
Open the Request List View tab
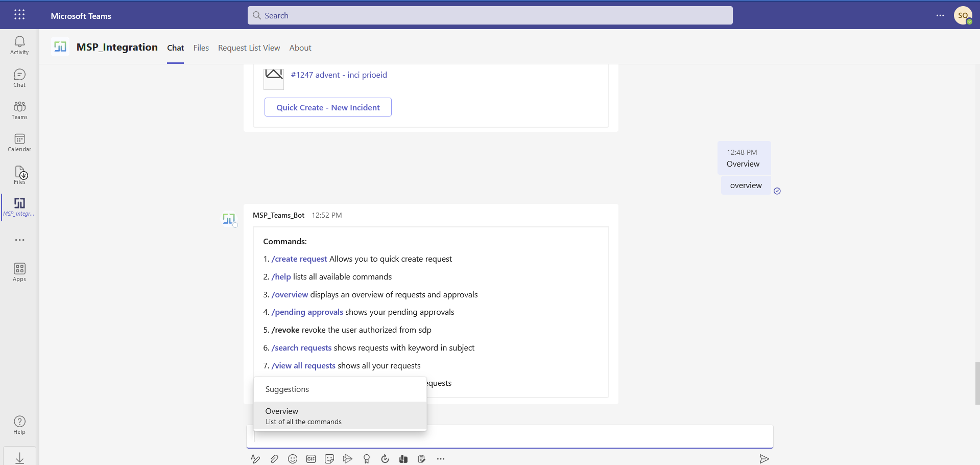click(249, 48)
